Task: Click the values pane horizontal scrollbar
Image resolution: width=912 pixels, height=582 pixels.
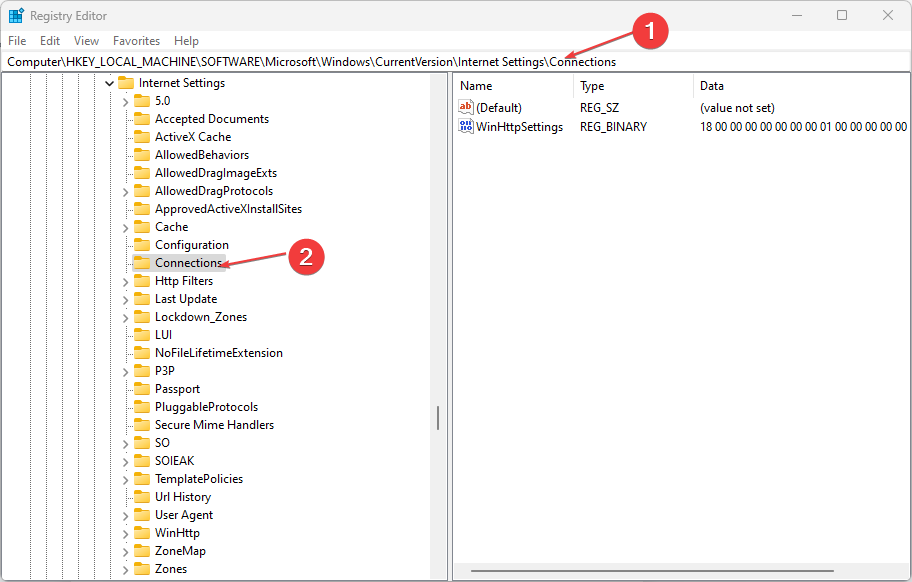Action: coord(652,571)
